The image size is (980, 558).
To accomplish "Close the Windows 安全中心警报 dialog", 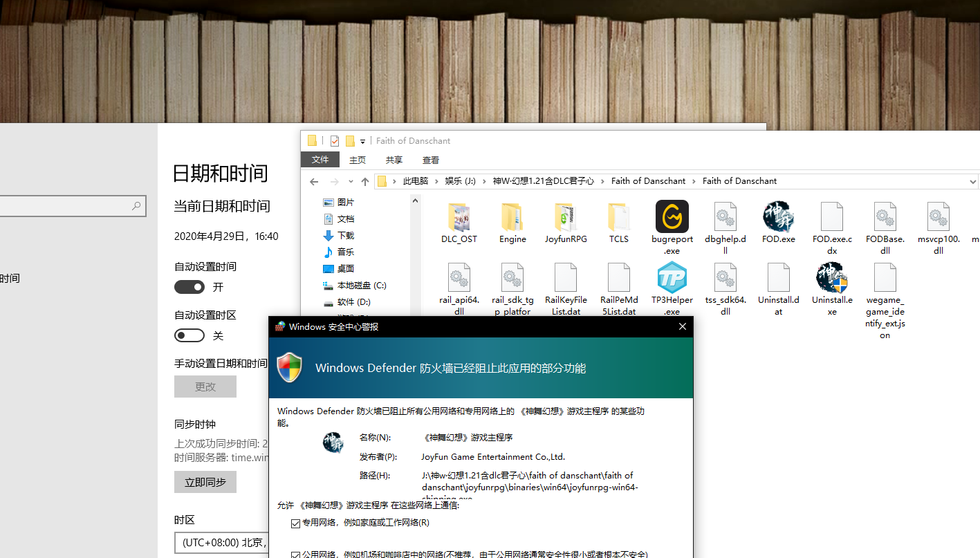I will (683, 327).
